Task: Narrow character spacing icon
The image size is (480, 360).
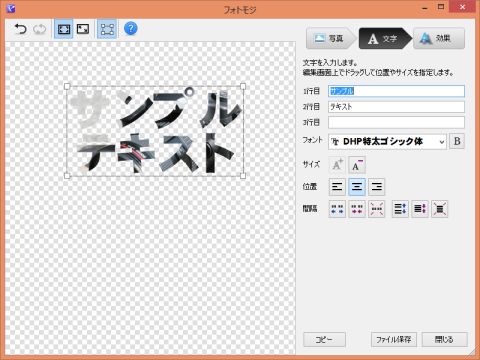Action: pyautogui.click(x=357, y=209)
